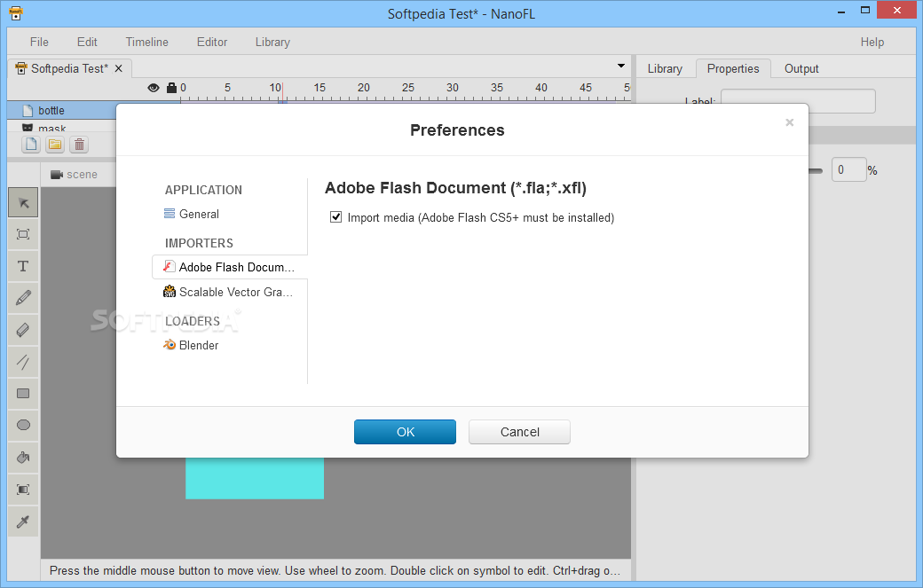
Task: Select the Paint Bucket fill tool
Action: click(x=23, y=458)
